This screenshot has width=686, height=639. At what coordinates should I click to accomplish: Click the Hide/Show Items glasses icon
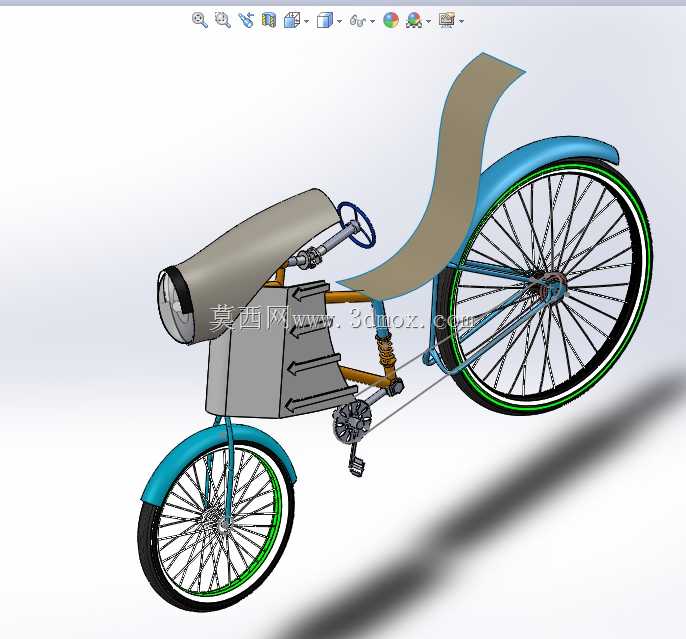[358, 21]
